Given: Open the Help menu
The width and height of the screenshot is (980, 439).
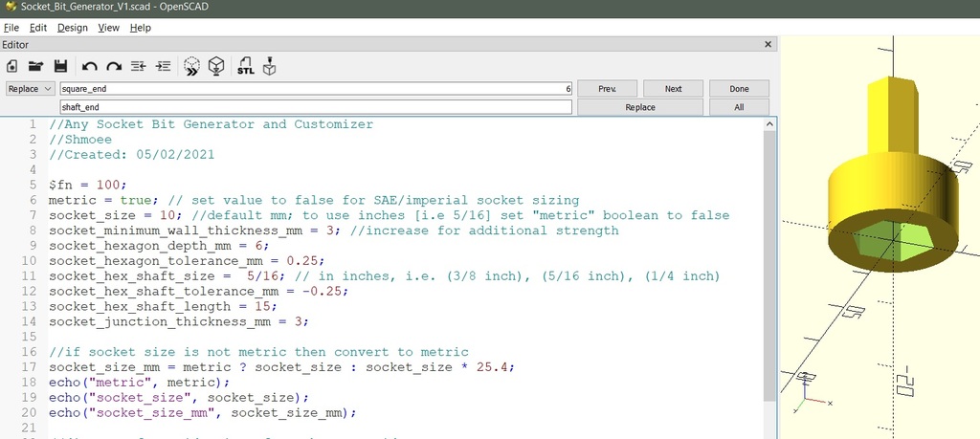Looking at the screenshot, I should click(141, 28).
